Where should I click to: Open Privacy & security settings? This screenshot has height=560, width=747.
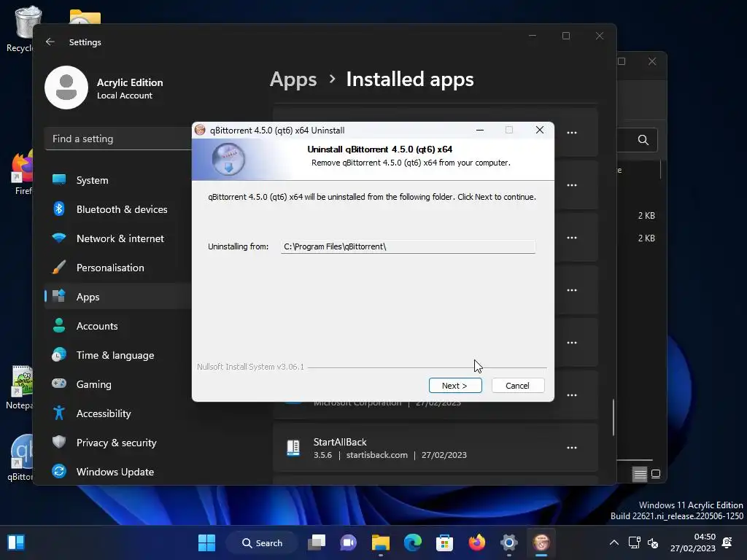(x=118, y=443)
